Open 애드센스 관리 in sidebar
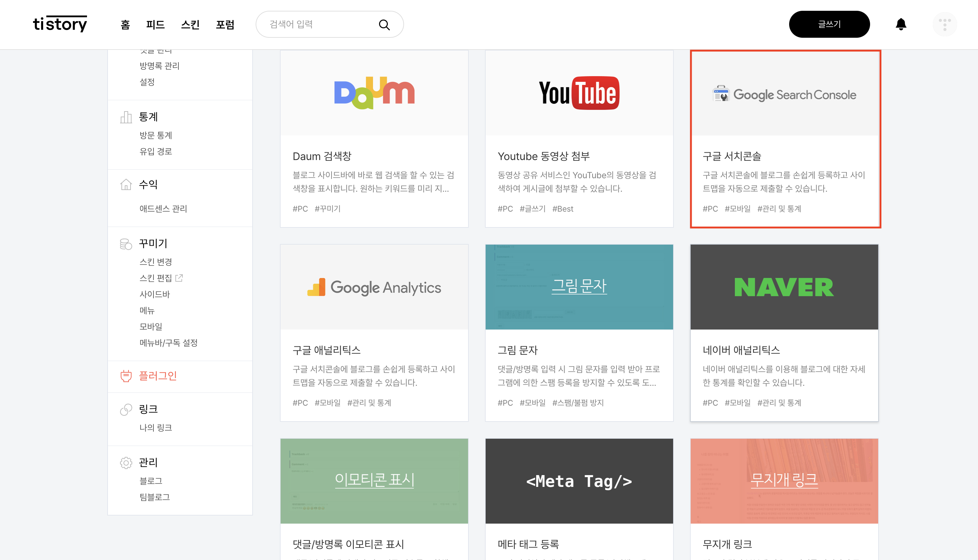Image resolution: width=978 pixels, height=560 pixels. (163, 209)
